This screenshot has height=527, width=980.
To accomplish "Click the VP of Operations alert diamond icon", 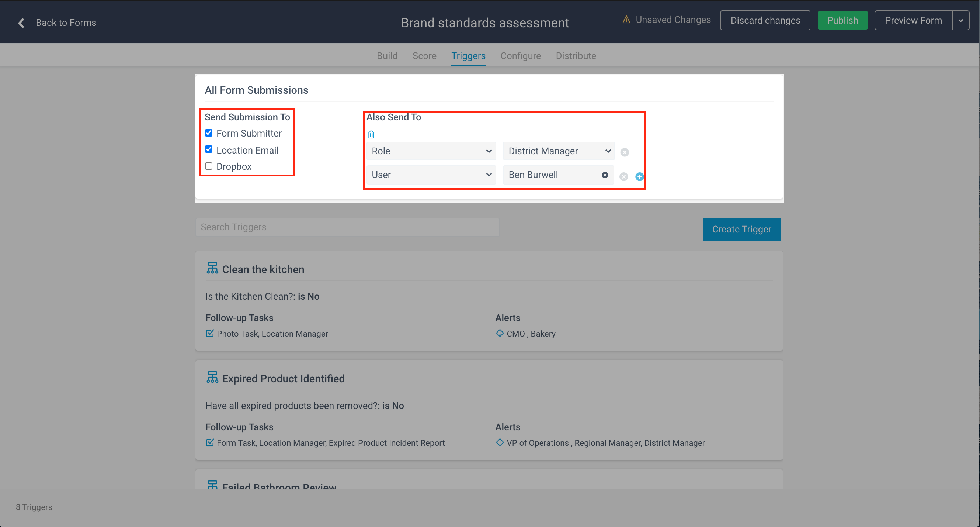I will pyautogui.click(x=500, y=442).
